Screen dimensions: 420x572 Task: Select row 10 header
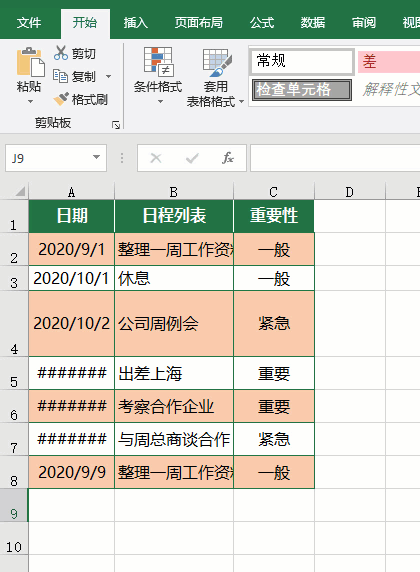pyautogui.click(x=14, y=538)
